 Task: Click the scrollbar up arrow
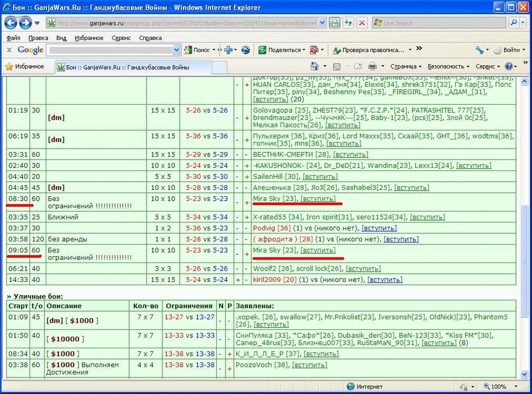[x=524, y=81]
